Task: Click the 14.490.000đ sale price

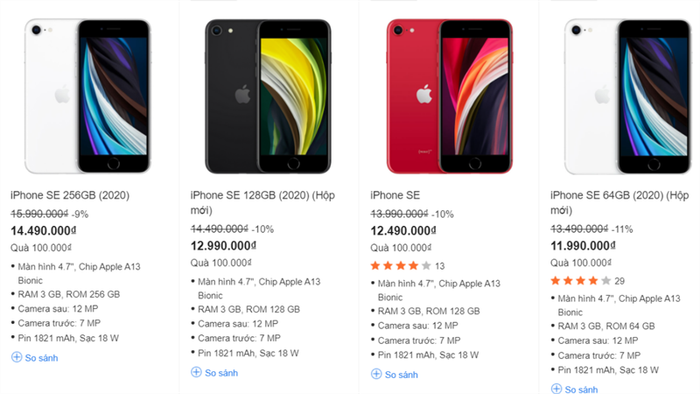Action: 43,231
